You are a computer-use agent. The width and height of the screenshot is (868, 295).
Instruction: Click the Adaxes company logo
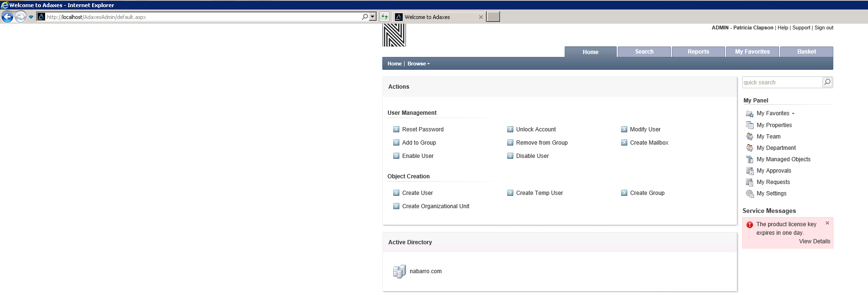coord(394,35)
